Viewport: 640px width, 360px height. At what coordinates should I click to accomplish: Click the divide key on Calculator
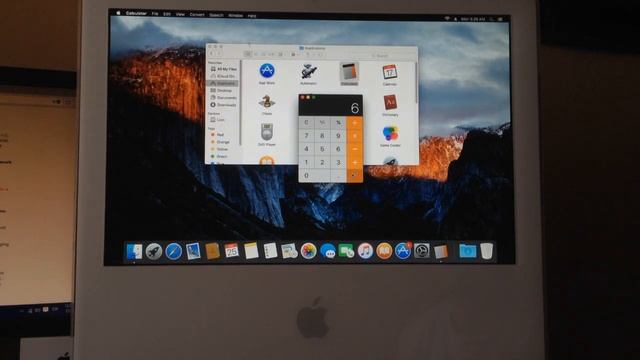tap(355, 123)
